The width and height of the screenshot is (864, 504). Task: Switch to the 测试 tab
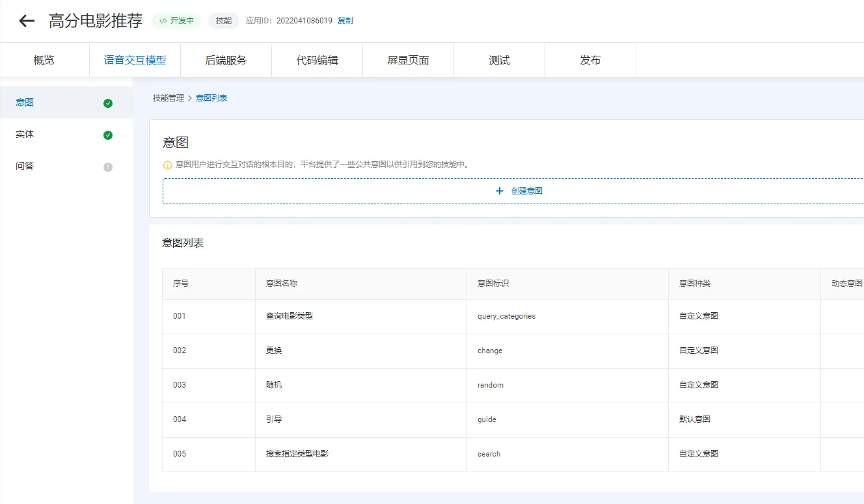(x=499, y=60)
